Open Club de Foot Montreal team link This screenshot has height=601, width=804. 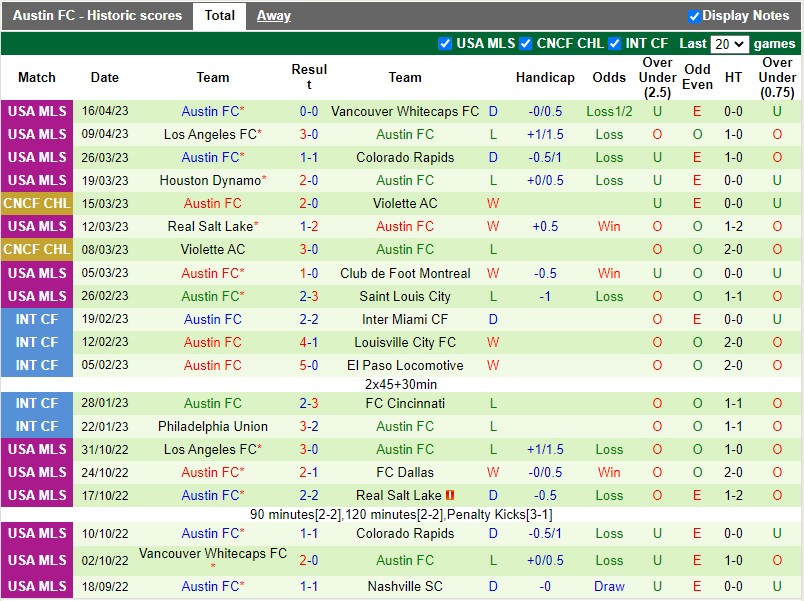click(405, 273)
